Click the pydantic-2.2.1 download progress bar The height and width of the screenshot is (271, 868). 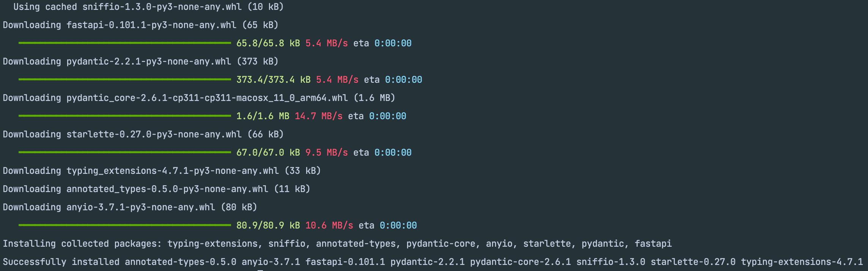[125, 80]
